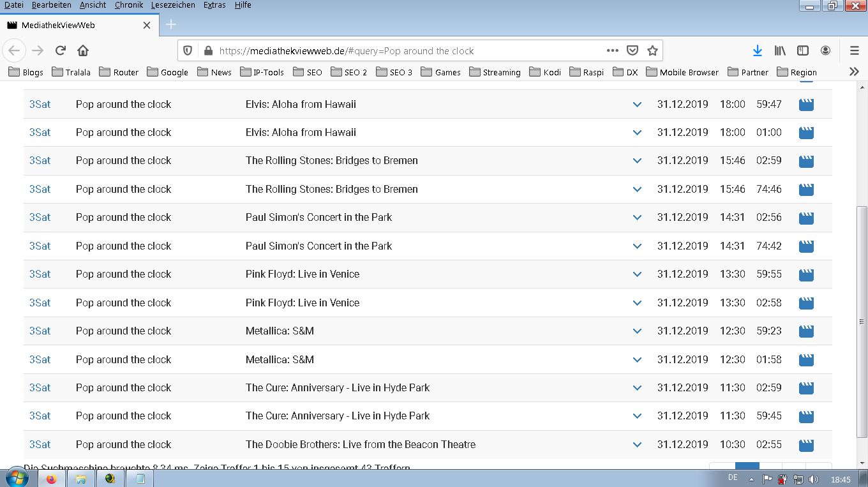Open the Datei menu
The image size is (868, 487).
tap(13, 4)
